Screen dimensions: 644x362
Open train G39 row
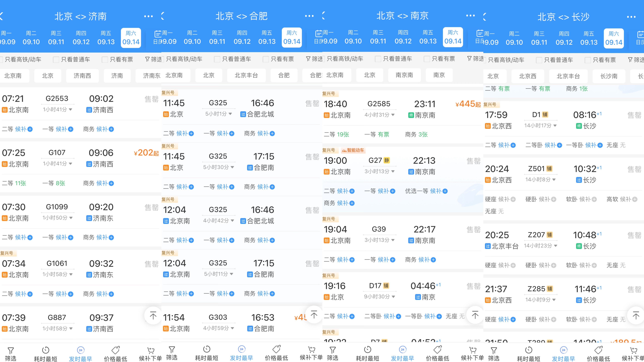403,242
